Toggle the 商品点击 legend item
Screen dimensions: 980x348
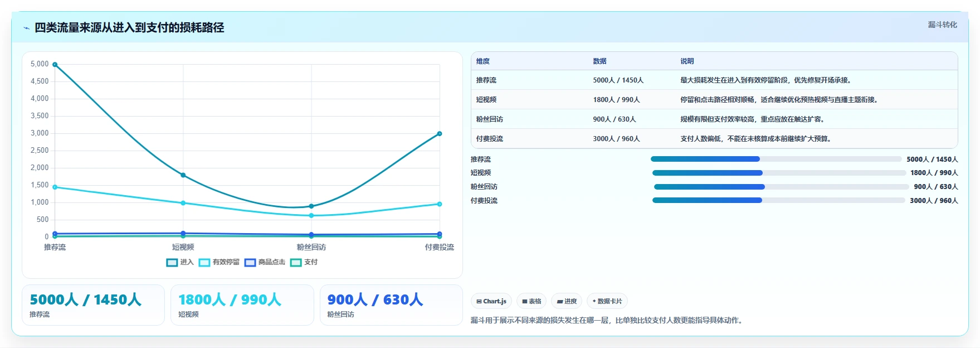coord(265,262)
